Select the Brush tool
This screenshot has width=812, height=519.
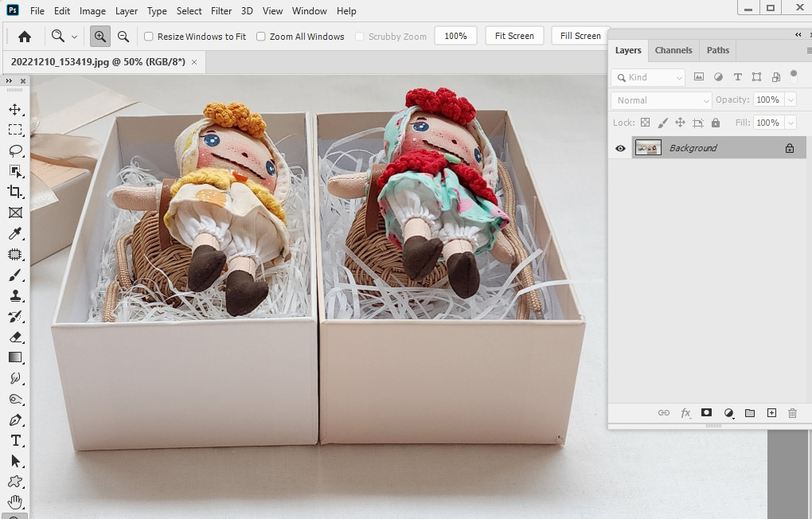(x=15, y=275)
